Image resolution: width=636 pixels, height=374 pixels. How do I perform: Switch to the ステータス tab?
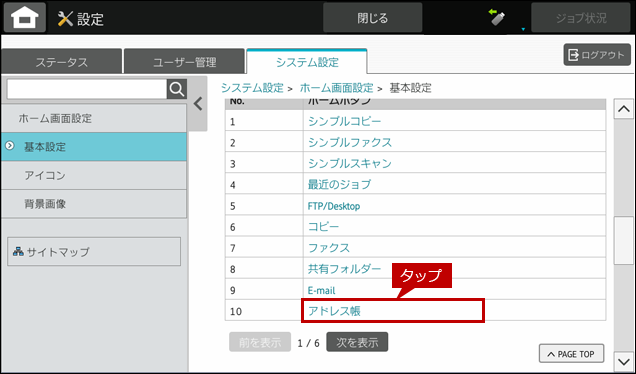[62, 62]
